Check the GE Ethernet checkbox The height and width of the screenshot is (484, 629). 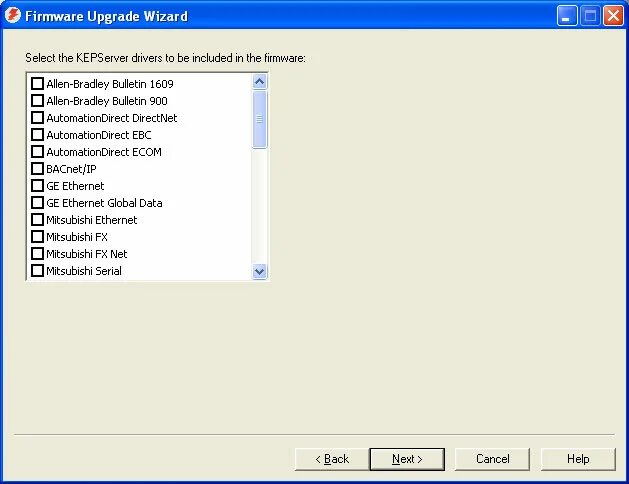coord(37,186)
